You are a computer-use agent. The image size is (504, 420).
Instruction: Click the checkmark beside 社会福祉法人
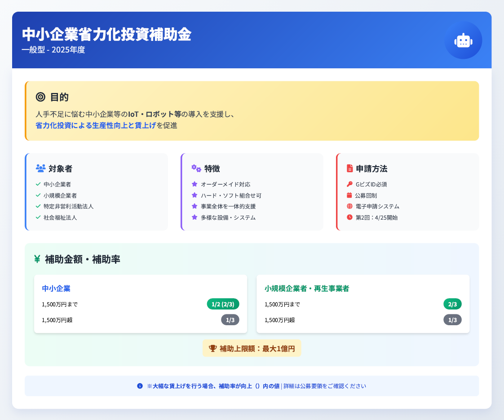point(38,217)
